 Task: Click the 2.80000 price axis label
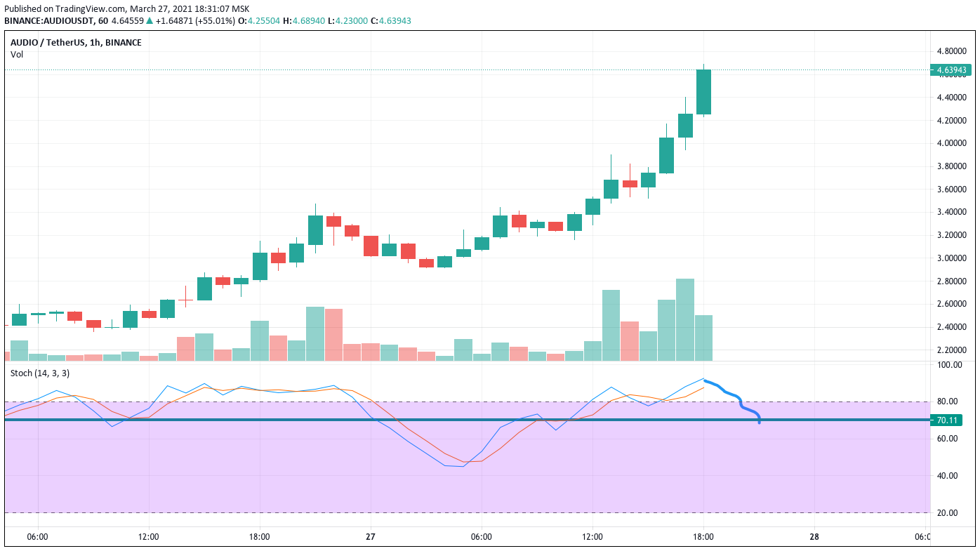(951, 281)
